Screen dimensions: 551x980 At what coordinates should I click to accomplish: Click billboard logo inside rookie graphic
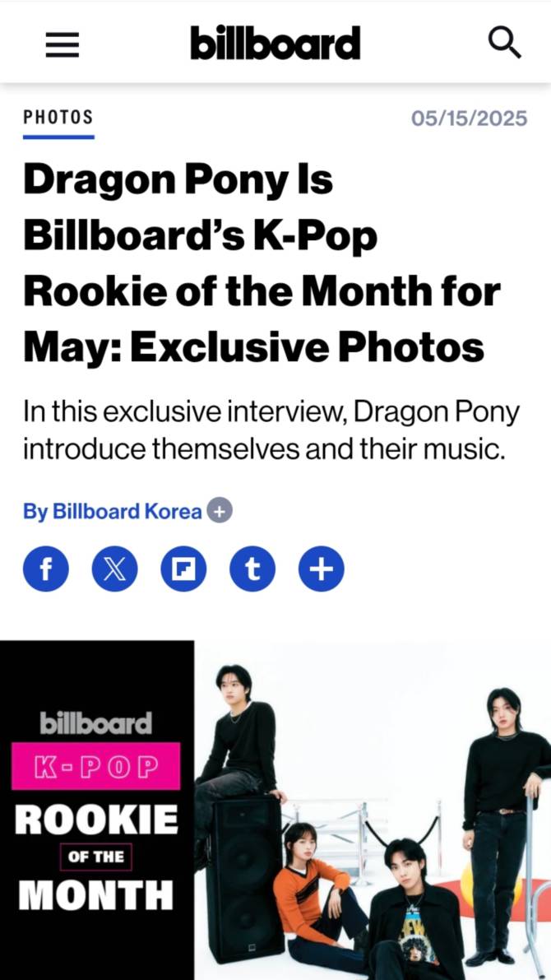click(96, 724)
